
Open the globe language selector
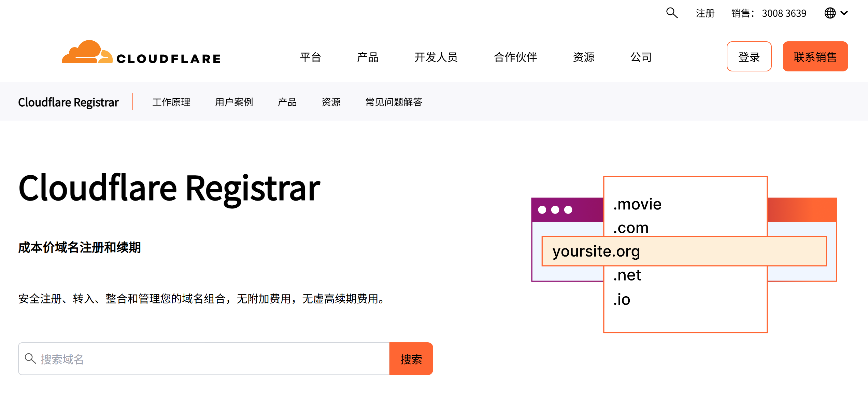click(x=830, y=13)
